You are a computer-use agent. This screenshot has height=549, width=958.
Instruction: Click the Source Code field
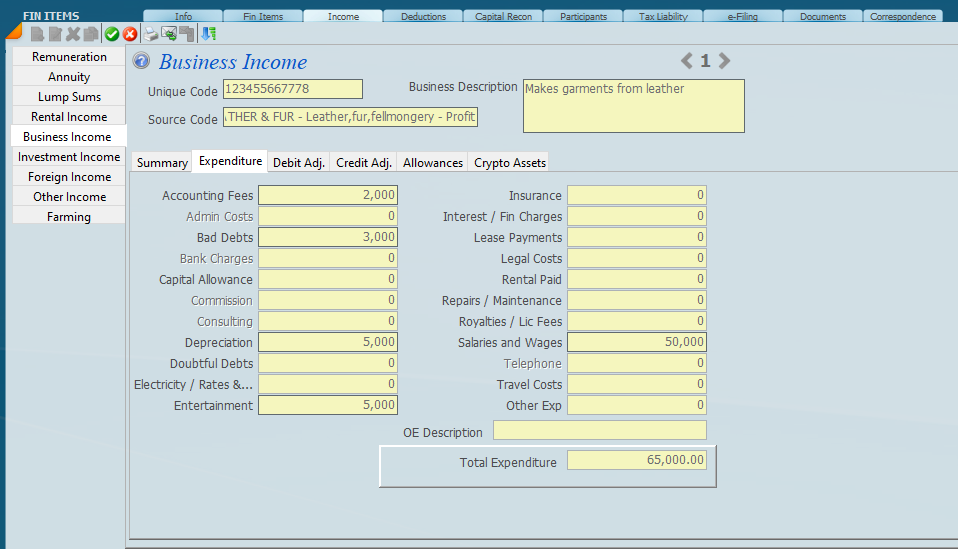350,118
